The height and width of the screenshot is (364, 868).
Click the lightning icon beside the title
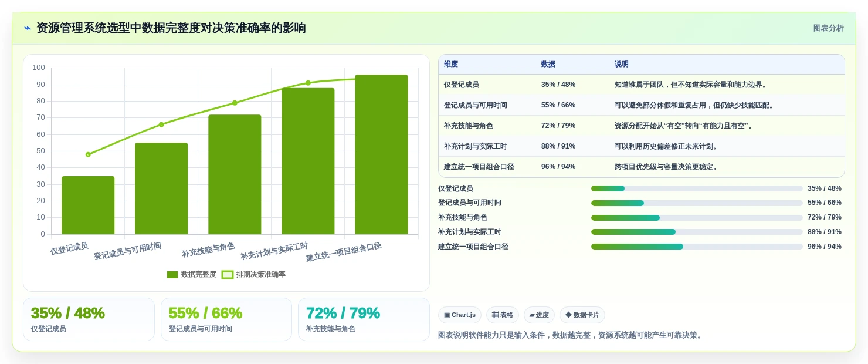pyautogui.click(x=28, y=28)
